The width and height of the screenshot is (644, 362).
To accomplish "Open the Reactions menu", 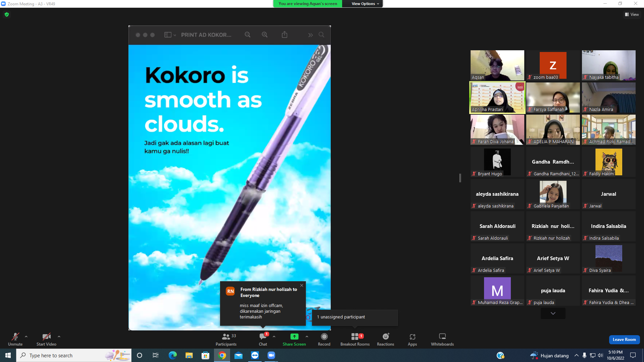I will [385, 339].
